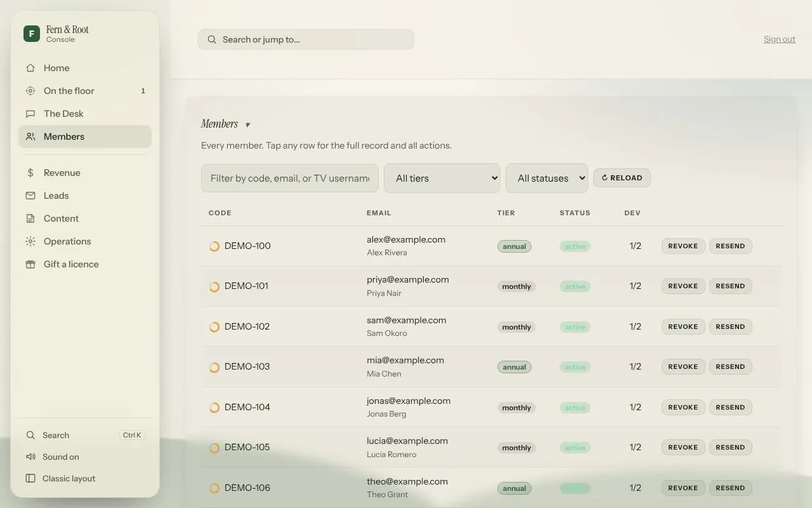The image size is (812, 508).
Task: Click The Desk chat bubble icon
Action: click(x=30, y=114)
